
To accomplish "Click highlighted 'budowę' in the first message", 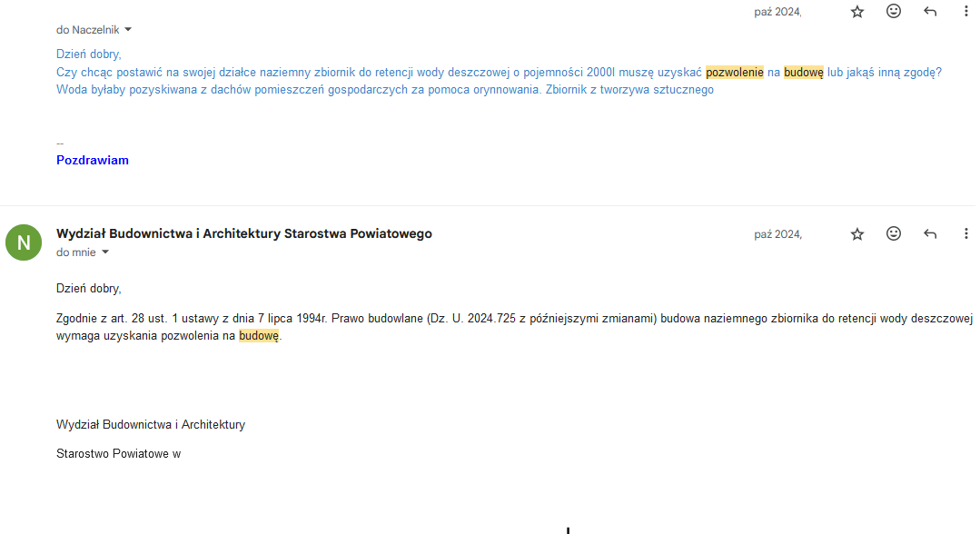I will pos(804,72).
